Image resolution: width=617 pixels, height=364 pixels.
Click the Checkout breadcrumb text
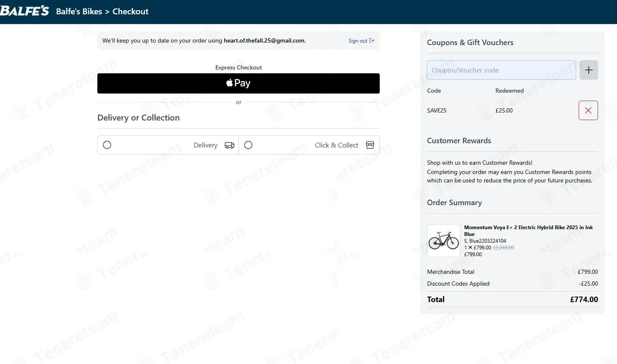pyautogui.click(x=130, y=12)
